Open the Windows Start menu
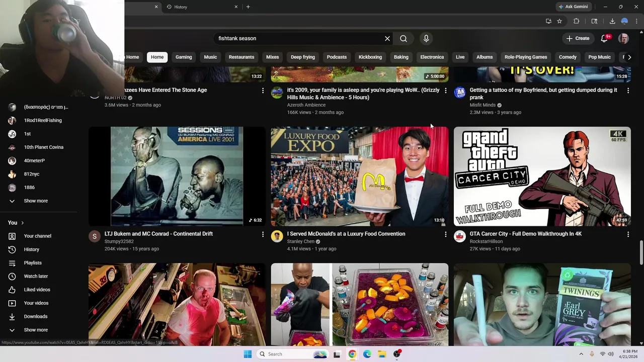This screenshot has width=644, height=362. tap(248, 354)
